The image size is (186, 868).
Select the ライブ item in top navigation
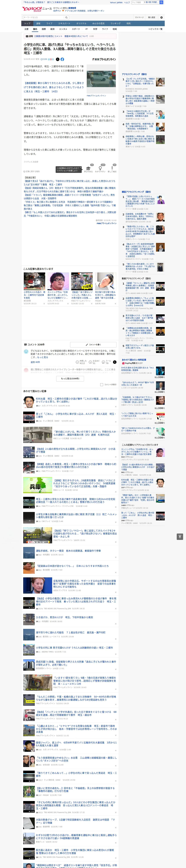point(49,24)
